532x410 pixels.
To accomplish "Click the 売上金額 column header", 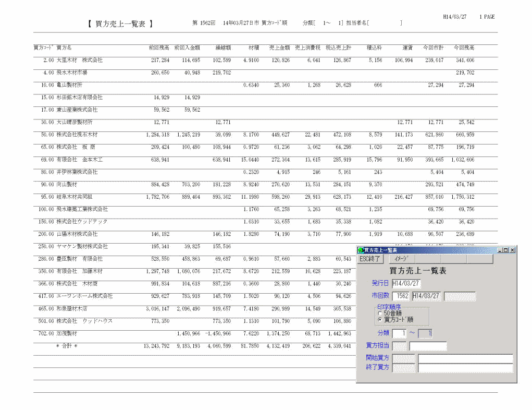I will [x=280, y=47].
